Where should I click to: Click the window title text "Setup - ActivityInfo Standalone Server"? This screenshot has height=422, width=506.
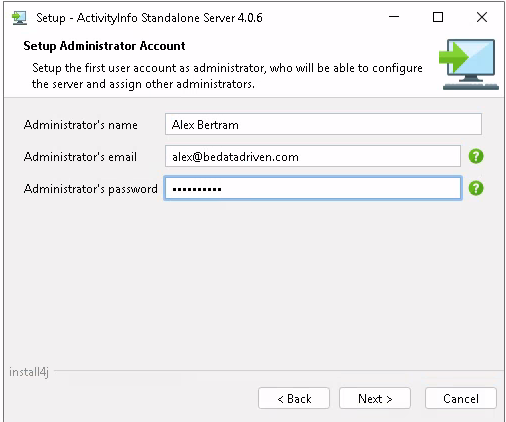[136, 18]
